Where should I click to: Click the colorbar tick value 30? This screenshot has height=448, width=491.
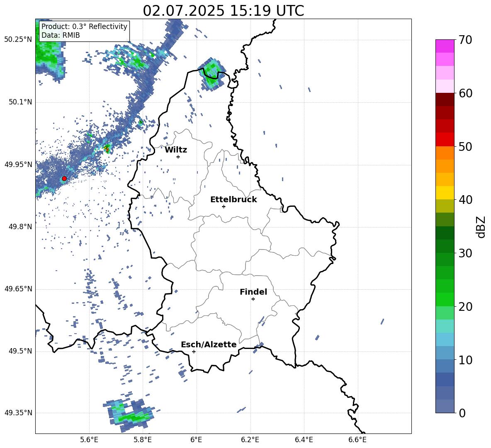point(465,253)
